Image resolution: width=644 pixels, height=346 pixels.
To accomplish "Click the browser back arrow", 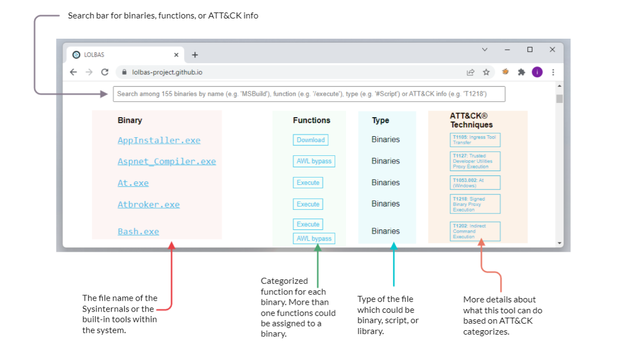I will pos(74,72).
